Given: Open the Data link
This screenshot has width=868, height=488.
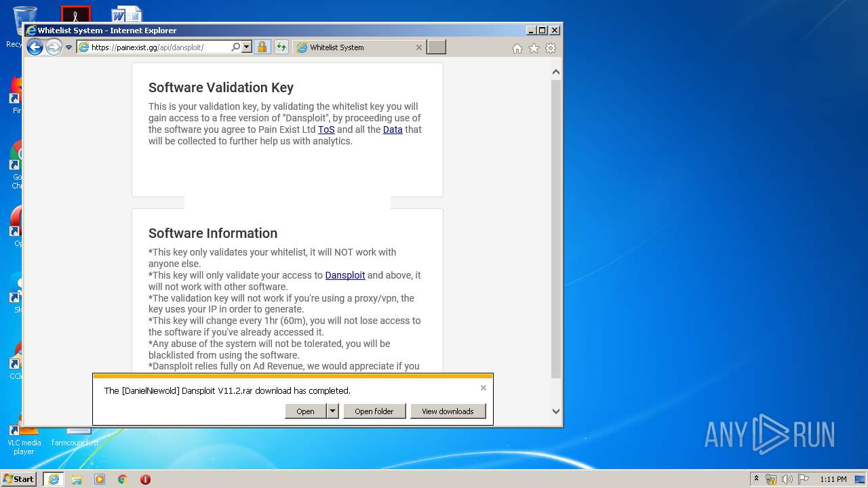Looking at the screenshot, I should coord(393,129).
